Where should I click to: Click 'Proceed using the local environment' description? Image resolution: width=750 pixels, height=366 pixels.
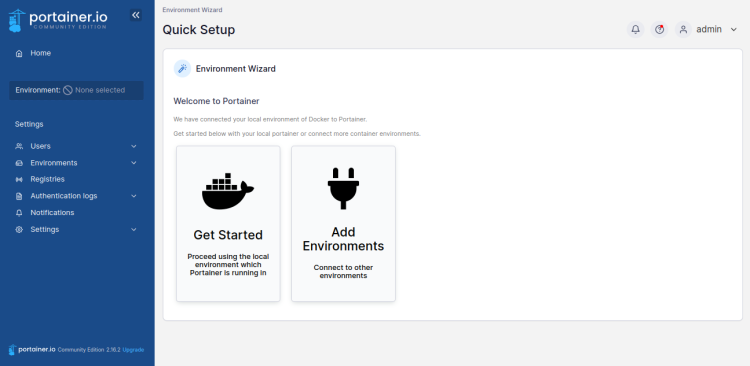(x=228, y=265)
